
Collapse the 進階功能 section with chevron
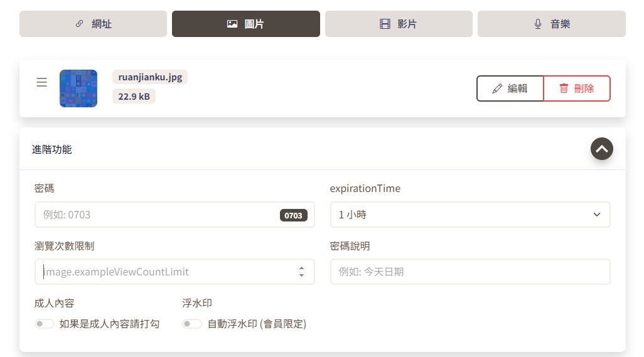(x=601, y=149)
